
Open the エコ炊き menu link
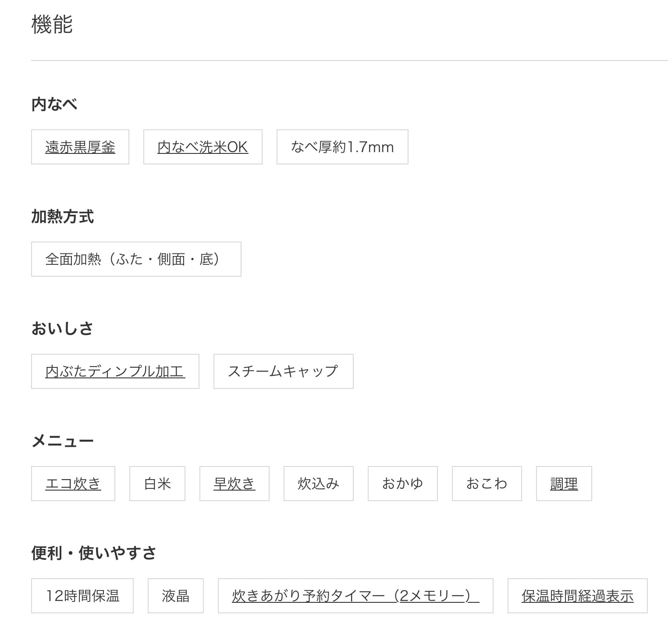(73, 484)
